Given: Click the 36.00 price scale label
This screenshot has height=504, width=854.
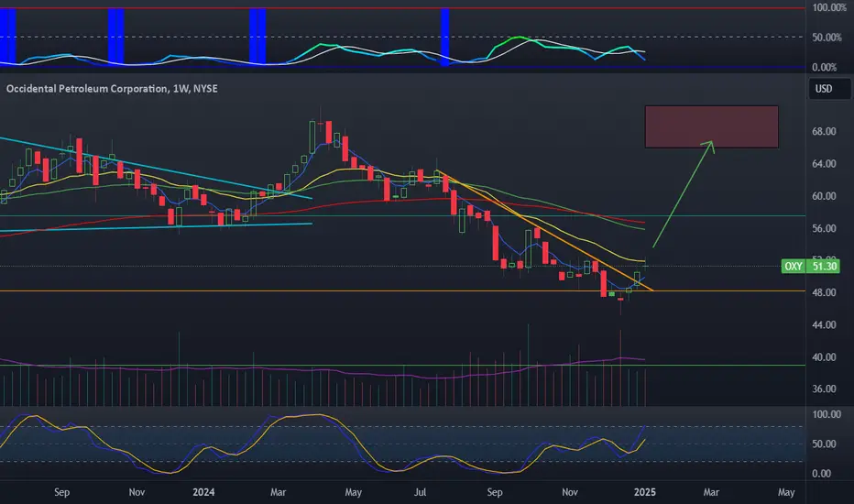Looking at the screenshot, I should pos(824,389).
